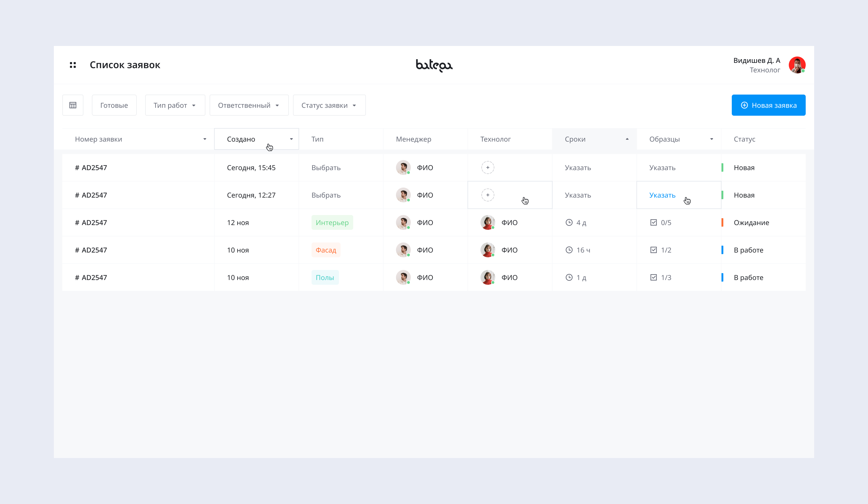Create a request with Новая заявка button
The image size is (868, 504).
click(x=768, y=105)
